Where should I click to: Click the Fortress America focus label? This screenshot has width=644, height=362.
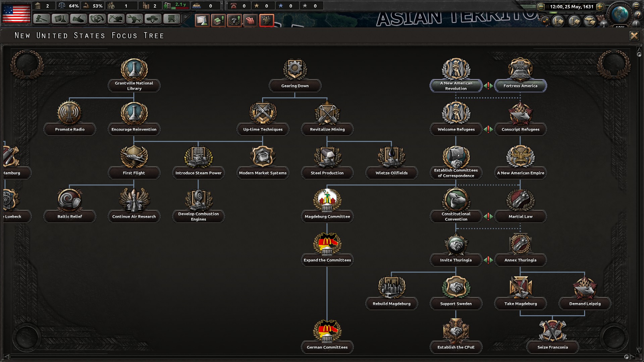tap(520, 86)
